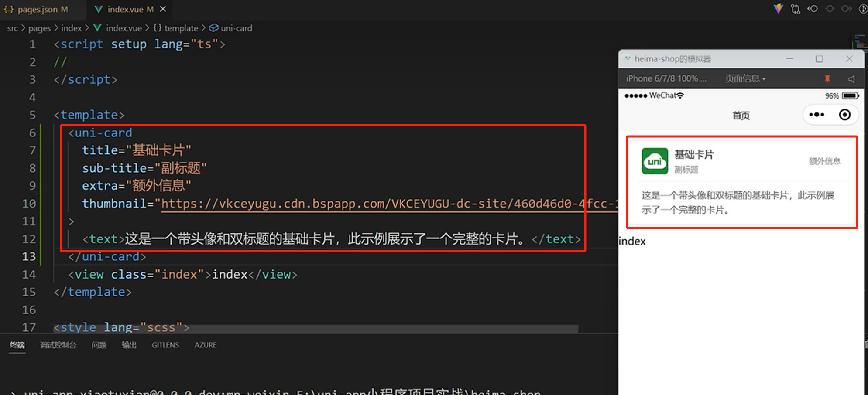Image resolution: width=868 pixels, height=395 pixels.
Task: Open the GITLENS panel tab
Action: [x=165, y=345]
